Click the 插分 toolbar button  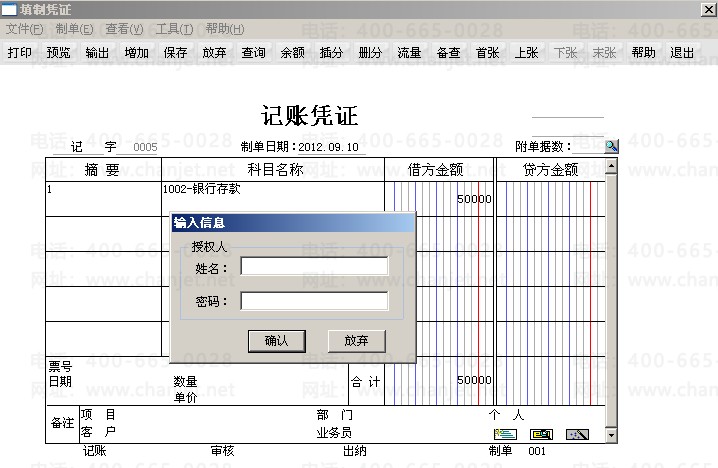[332, 53]
